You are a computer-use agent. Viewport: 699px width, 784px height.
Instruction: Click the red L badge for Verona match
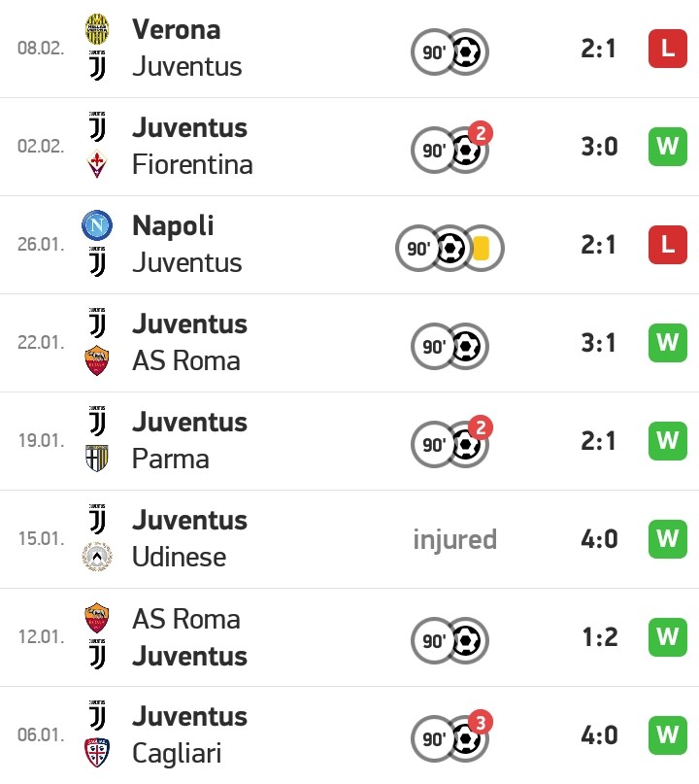point(668,49)
